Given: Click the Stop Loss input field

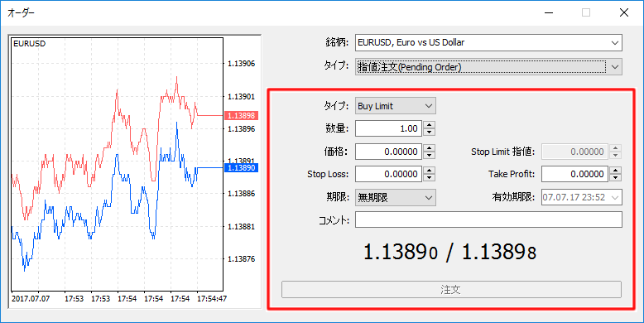Looking at the screenshot, I should [388, 174].
